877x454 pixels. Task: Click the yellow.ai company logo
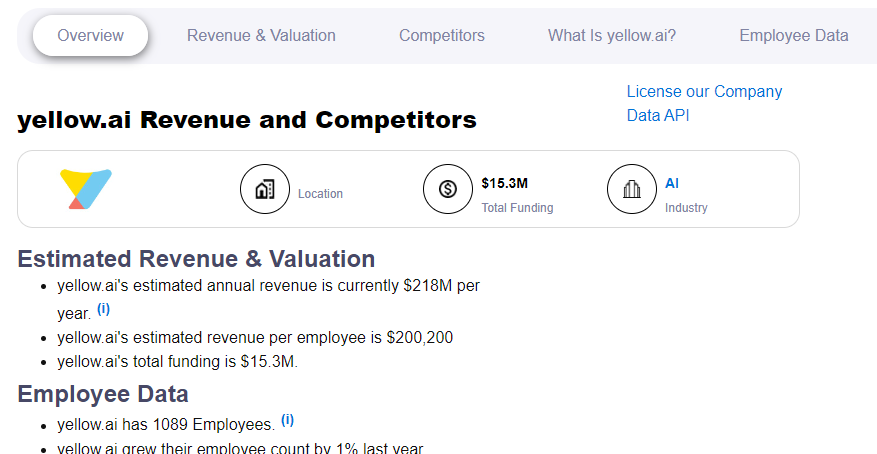pyautogui.click(x=86, y=189)
